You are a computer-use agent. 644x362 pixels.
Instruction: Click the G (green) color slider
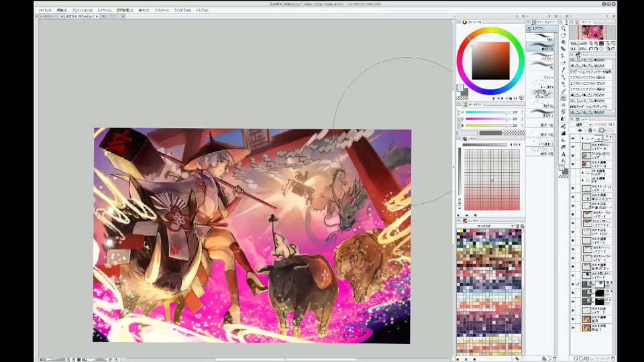[x=488, y=119]
